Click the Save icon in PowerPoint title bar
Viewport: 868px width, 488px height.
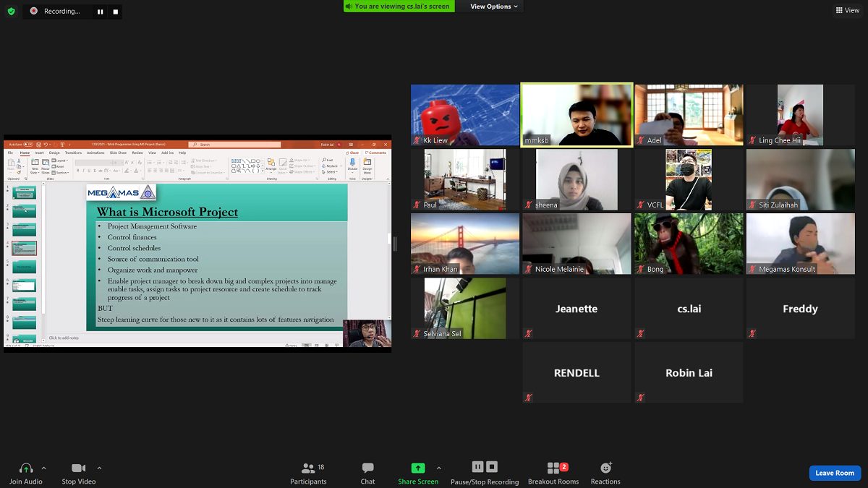(37, 145)
